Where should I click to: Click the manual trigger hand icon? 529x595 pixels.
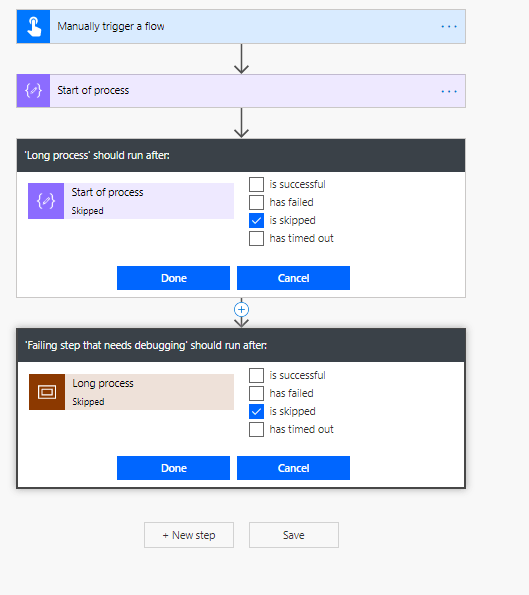coord(33,27)
